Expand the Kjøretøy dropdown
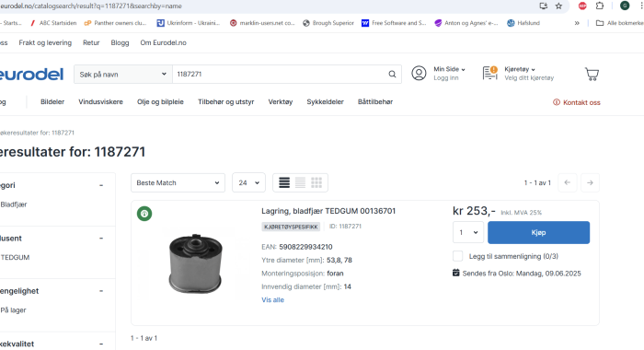The height and width of the screenshot is (350, 644). pyautogui.click(x=520, y=69)
